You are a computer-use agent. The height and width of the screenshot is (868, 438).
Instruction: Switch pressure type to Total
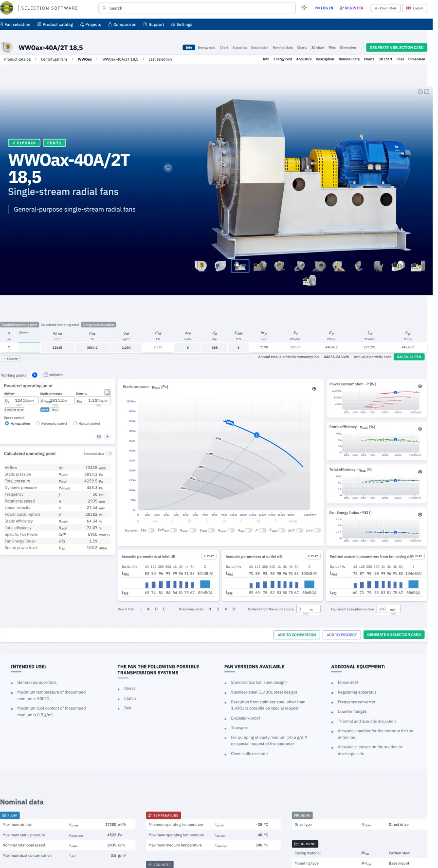[x=55, y=410]
